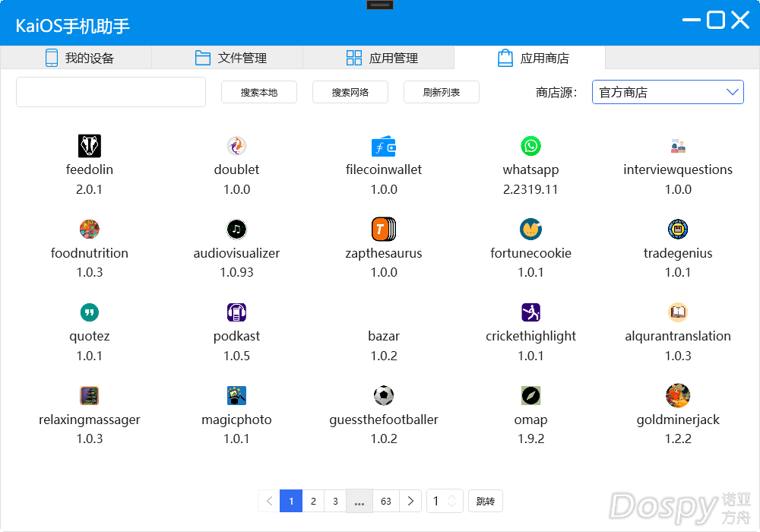Expand the pagination ellipsis

(x=359, y=501)
